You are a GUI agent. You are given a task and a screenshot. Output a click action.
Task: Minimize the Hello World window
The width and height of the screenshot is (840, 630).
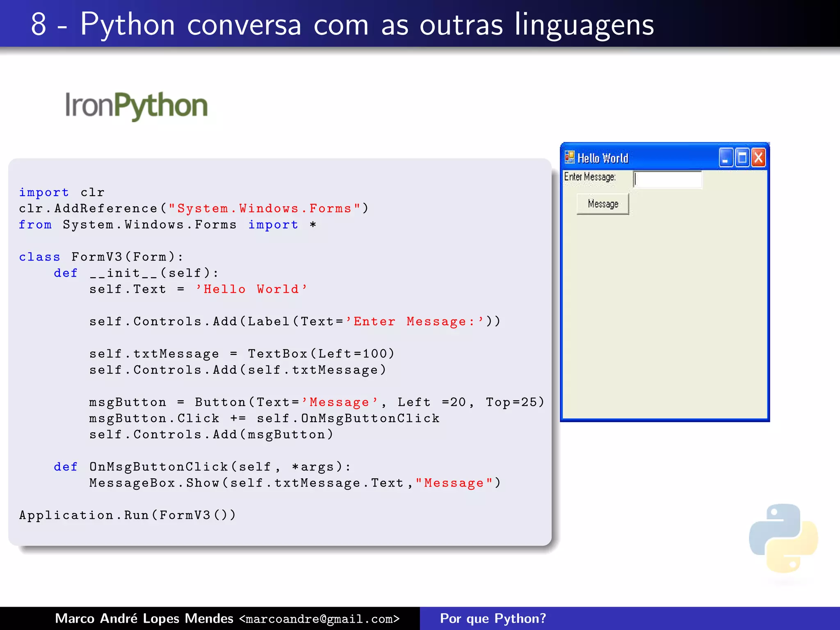point(726,158)
